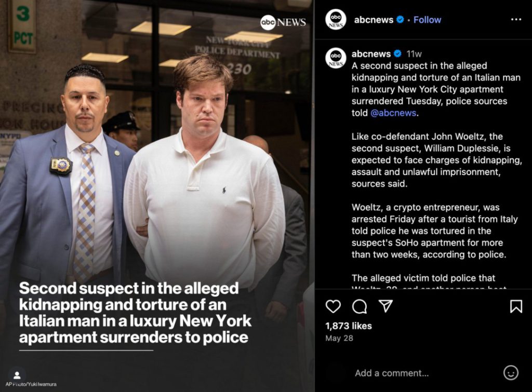Click abcnews username above caption
The height and width of the screenshot is (392, 532).
click(x=371, y=53)
